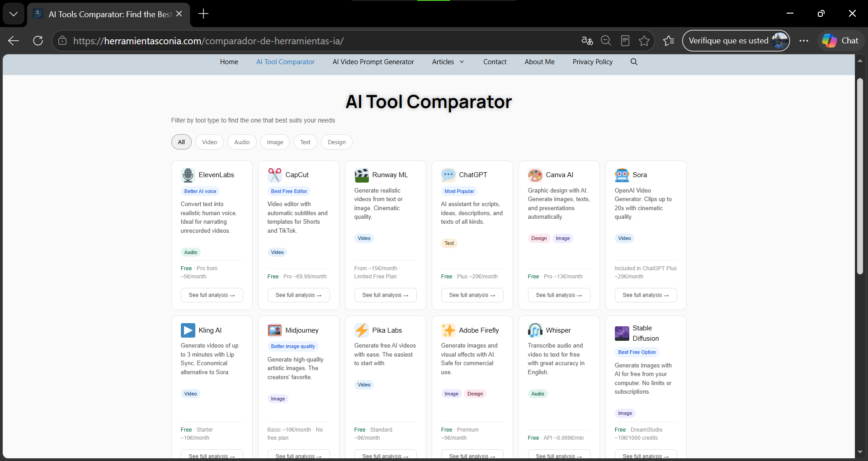The width and height of the screenshot is (868, 461).
Task: See full analysis for CapCut
Action: 299,295
